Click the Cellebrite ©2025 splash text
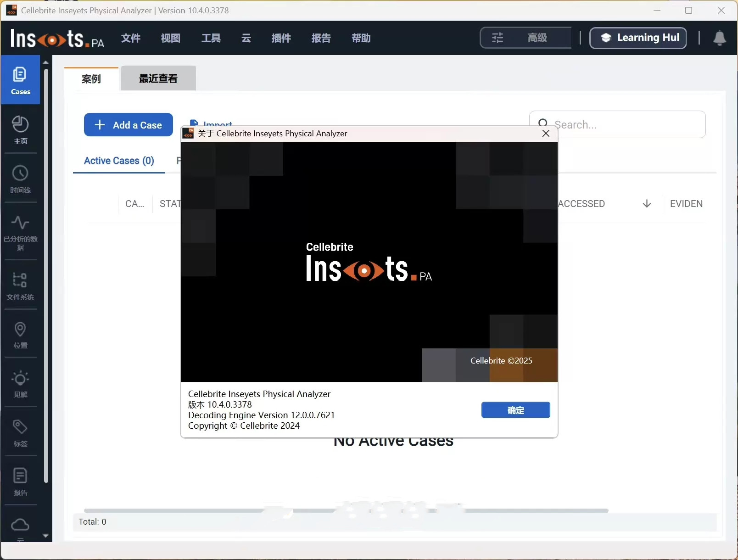 [x=501, y=361]
